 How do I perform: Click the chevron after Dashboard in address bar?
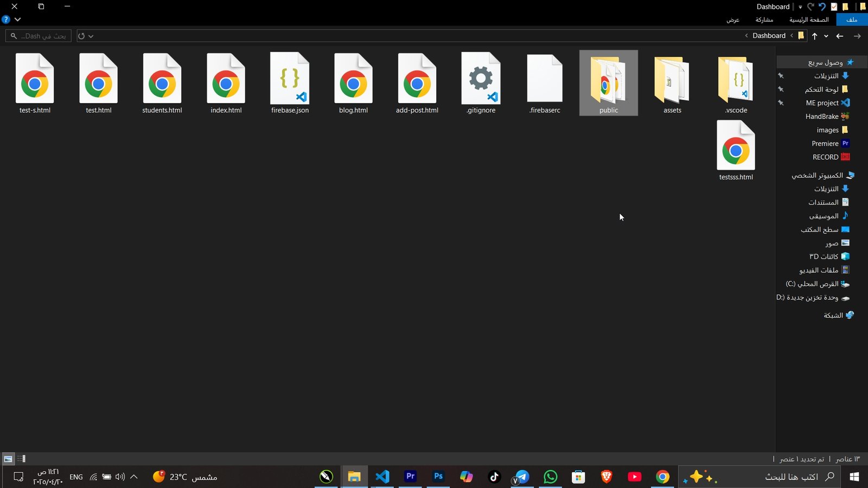(x=746, y=36)
